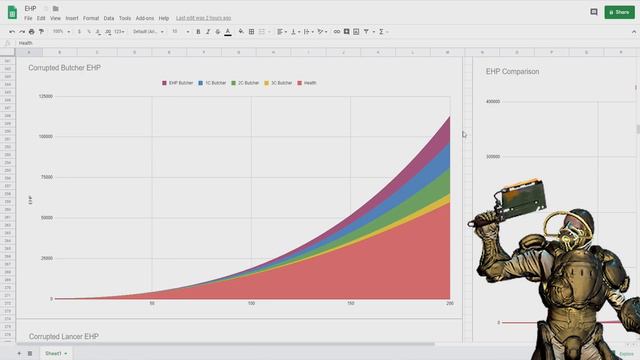Open vertical align dropdown
640x360 pixels.
click(x=296, y=31)
